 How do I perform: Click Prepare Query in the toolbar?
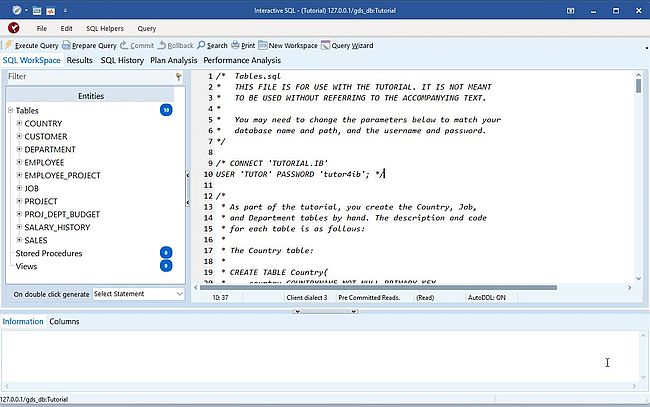point(90,45)
